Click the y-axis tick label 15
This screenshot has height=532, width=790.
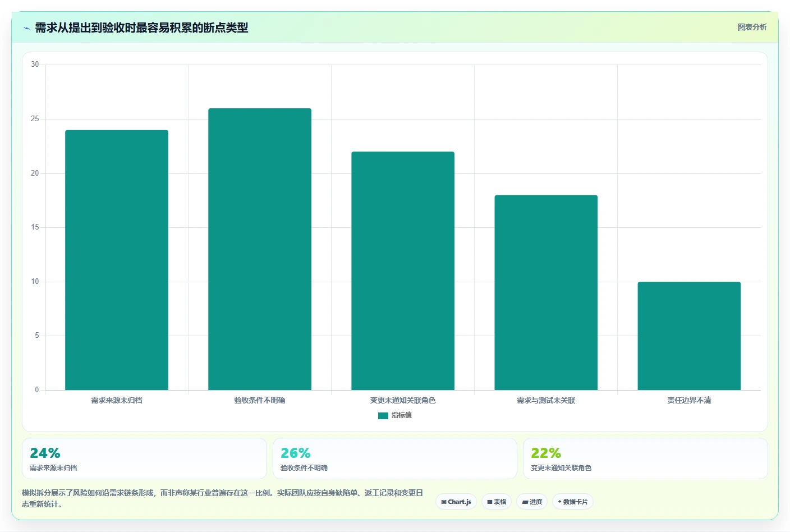click(35, 227)
